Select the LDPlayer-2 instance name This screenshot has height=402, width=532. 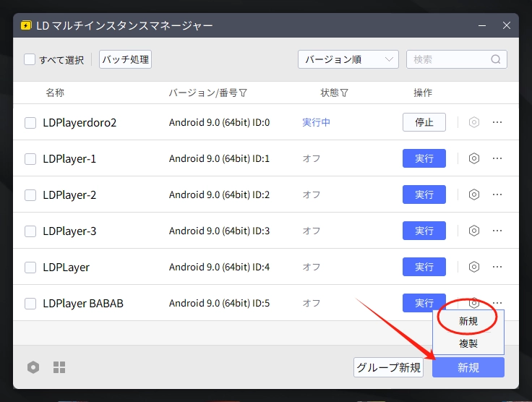tap(69, 195)
